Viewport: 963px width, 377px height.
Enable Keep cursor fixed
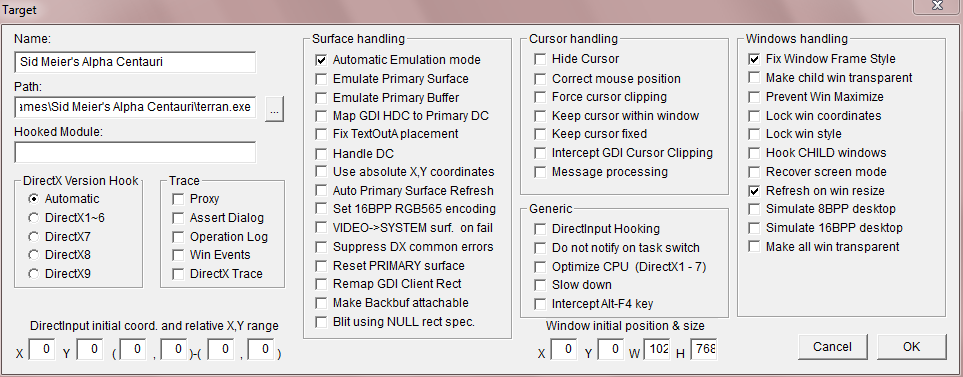pyautogui.click(x=540, y=134)
